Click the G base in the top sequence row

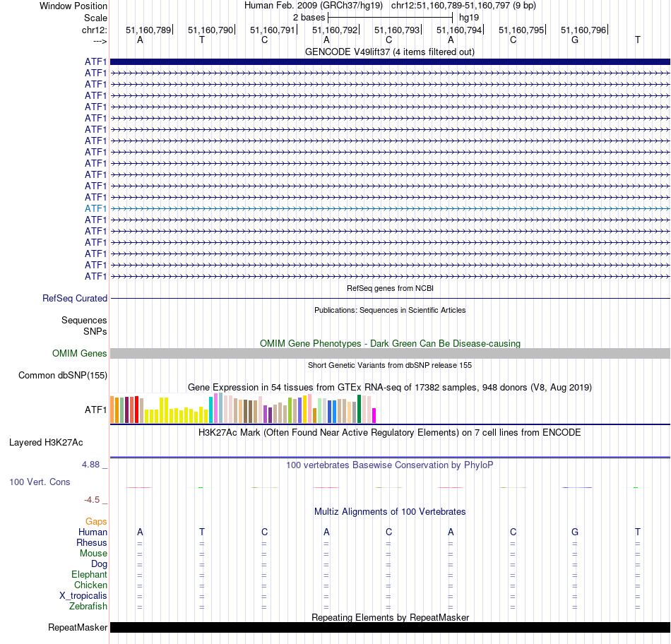coord(575,40)
